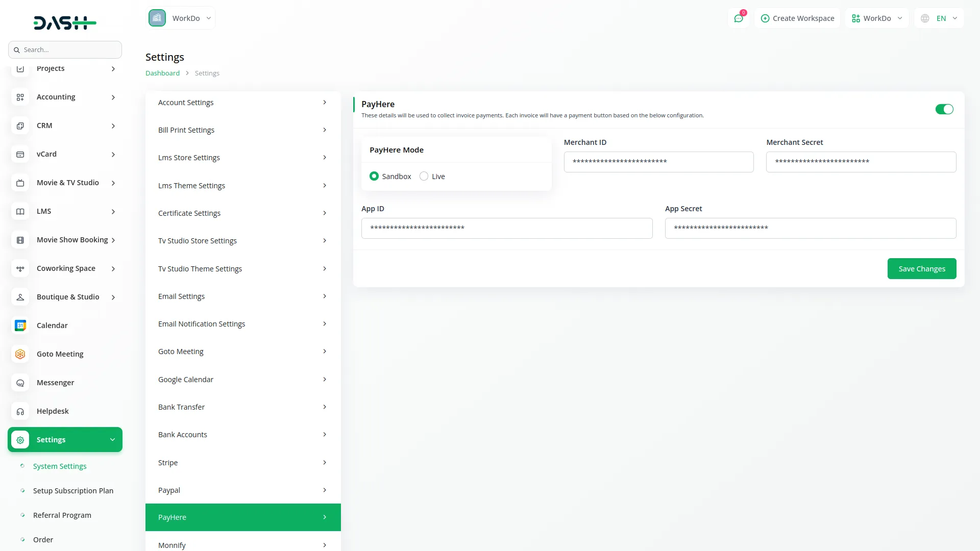Click the Calendar icon in sidebar
The image size is (980, 551).
click(20, 325)
